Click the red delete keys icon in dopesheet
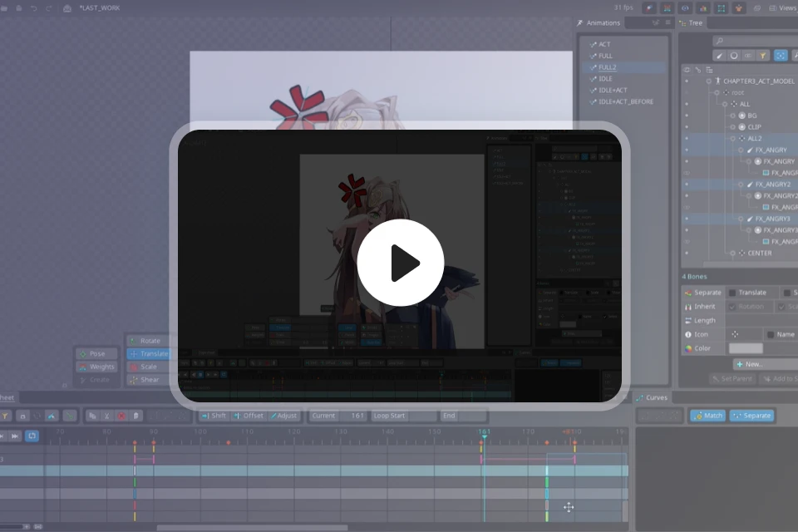This screenshot has width=798, height=532. point(121,416)
